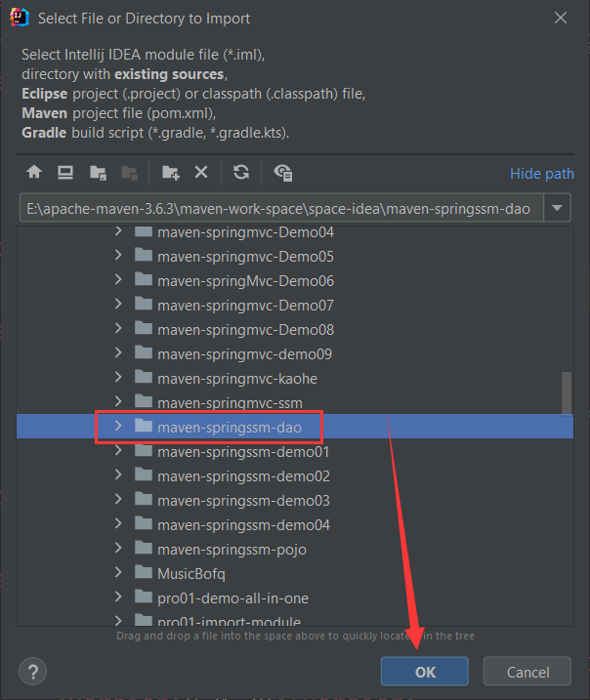Select maven-springmvc-Demo05 in the tree
The image size is (590, 700).
[245, 257]
